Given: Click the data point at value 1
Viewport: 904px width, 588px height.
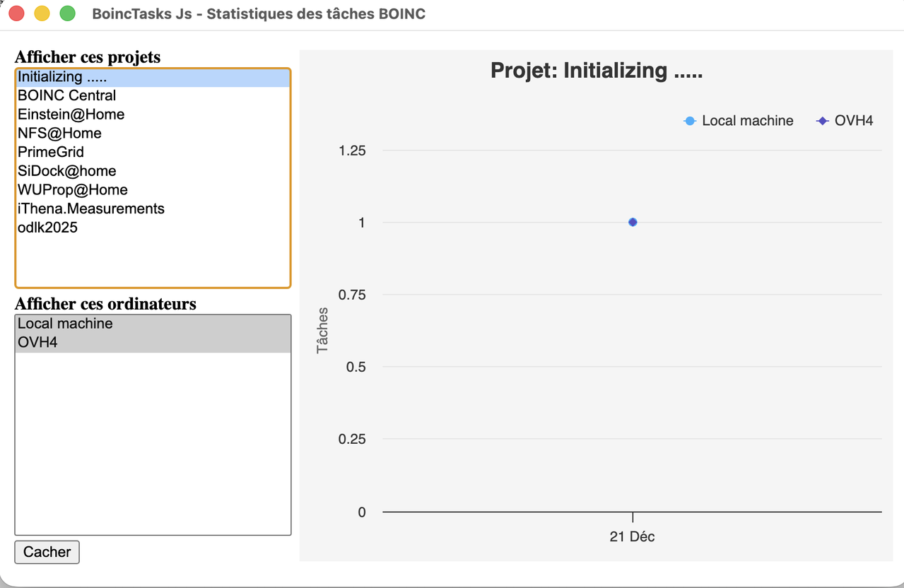Looking at the screenshot, I should [x=633, y=222].
